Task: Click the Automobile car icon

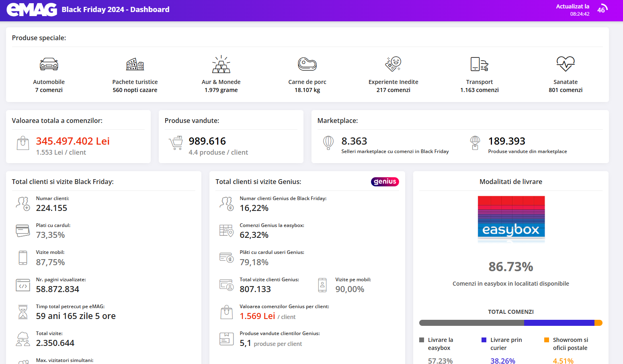Action: pyautogui.click(x=49, y=64)
